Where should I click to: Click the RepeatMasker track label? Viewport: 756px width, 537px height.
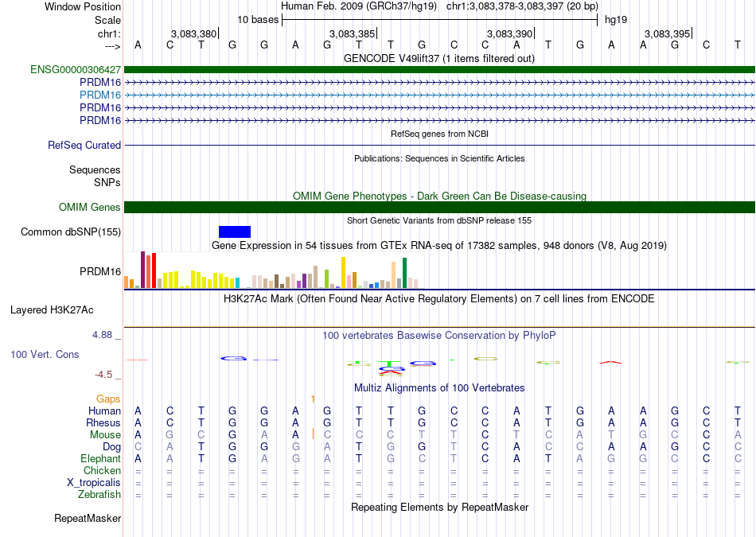(x=88, y=518)
